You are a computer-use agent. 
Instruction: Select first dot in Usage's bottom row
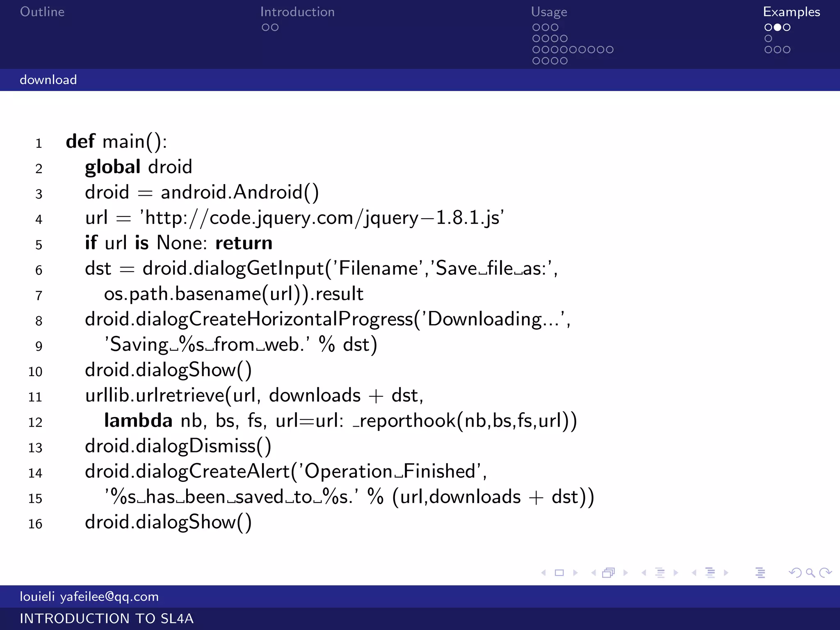pyautogui.click(x=536, y=61)
